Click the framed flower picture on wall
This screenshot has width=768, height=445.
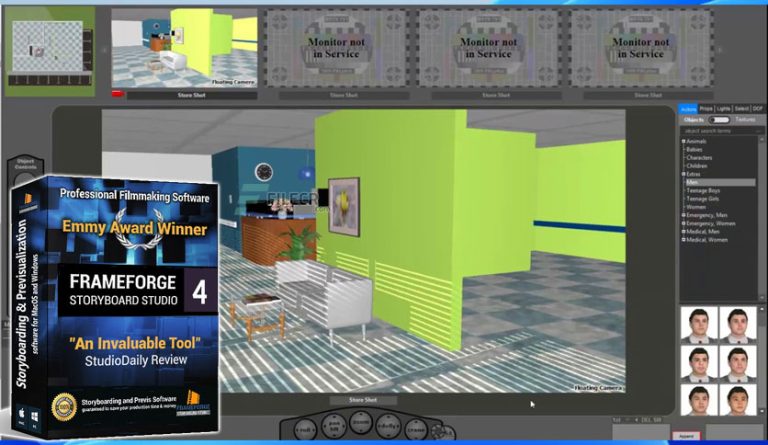pos(344,206)
